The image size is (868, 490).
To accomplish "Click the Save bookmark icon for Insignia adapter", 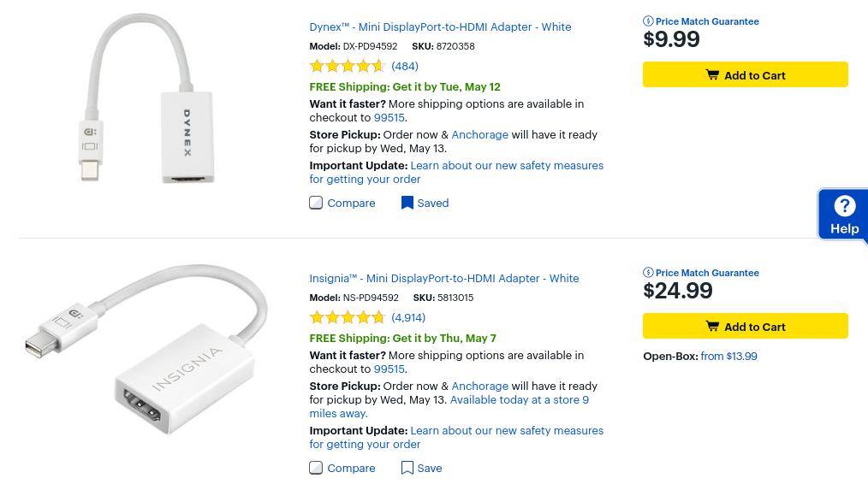I will click(407, 468).
